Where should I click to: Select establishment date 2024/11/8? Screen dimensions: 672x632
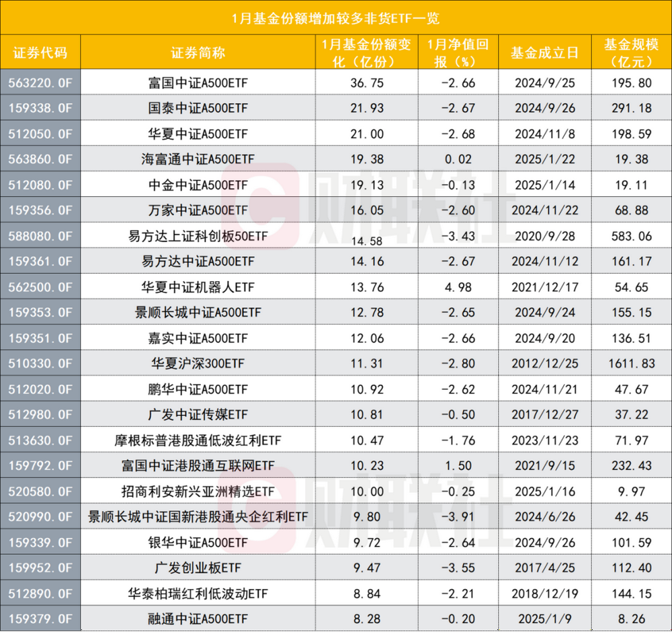tap(545, 134)
